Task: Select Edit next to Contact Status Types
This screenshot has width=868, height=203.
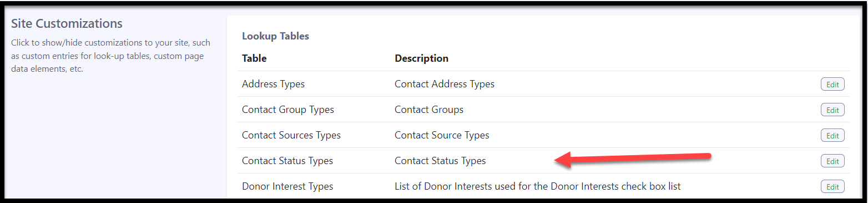Action: pyautogui.click(x=832, y=161)
